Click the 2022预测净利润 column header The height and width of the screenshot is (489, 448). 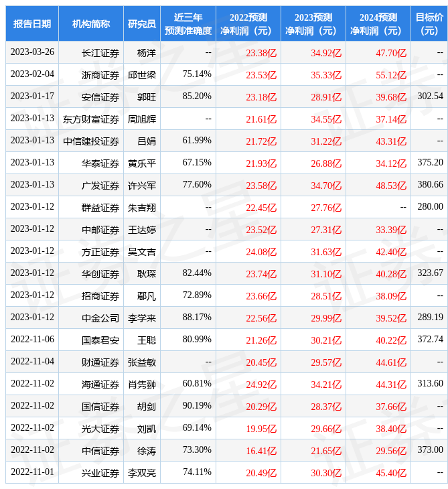coord(248,23)
